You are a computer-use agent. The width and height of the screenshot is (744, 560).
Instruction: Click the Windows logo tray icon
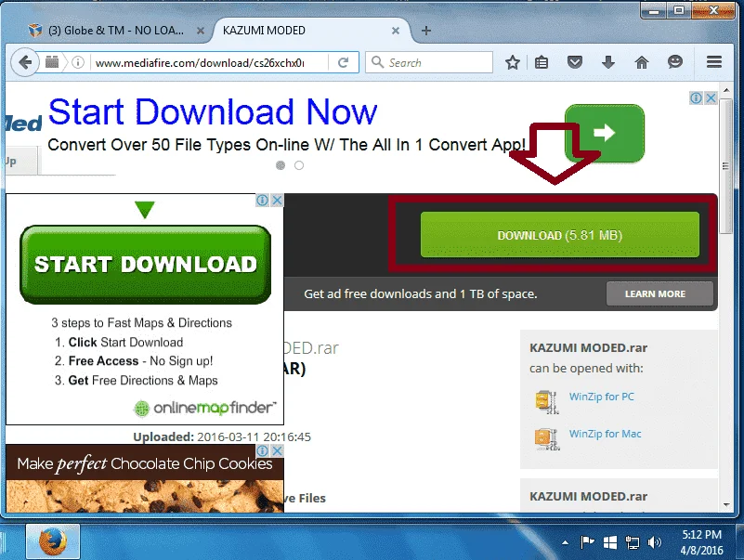(x=609, y=542)
